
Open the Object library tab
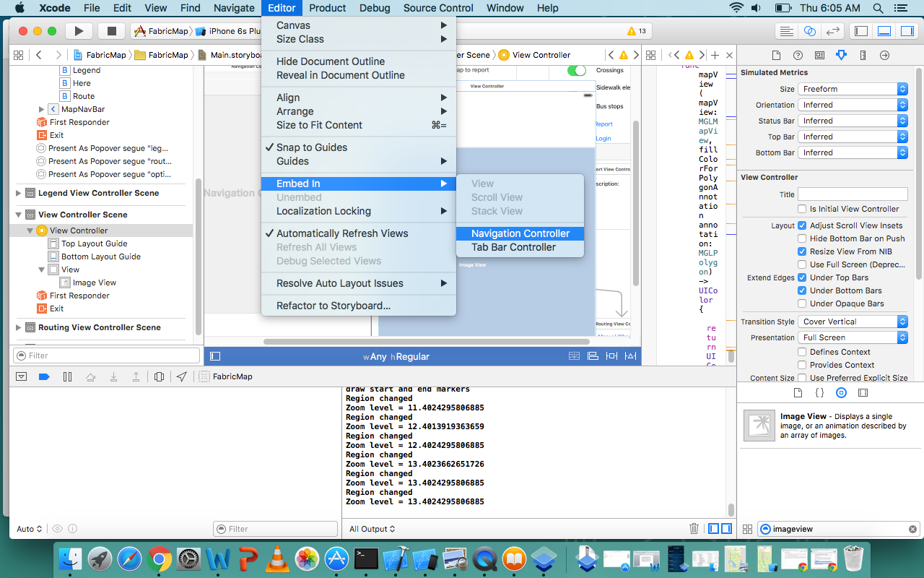pos(841,393)
